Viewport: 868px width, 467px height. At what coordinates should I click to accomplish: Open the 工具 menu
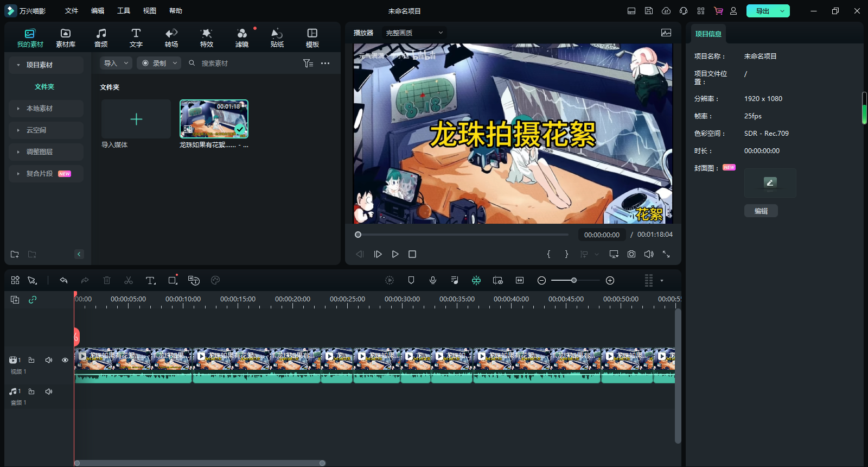124,11
